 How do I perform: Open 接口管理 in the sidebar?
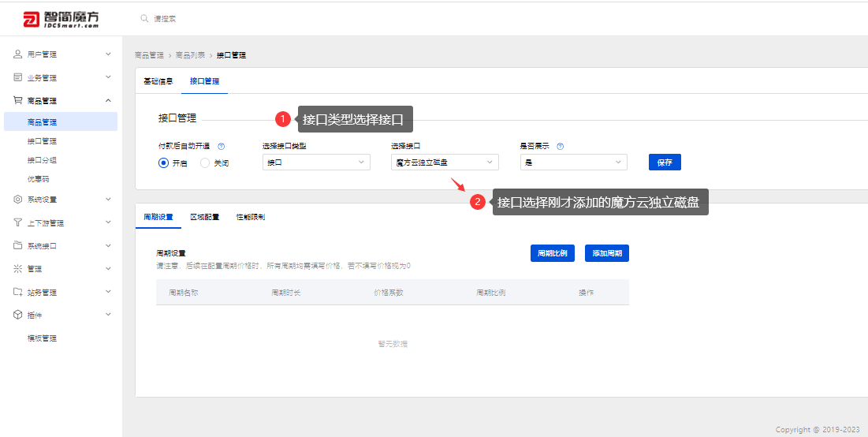click(x=42, y=141)
